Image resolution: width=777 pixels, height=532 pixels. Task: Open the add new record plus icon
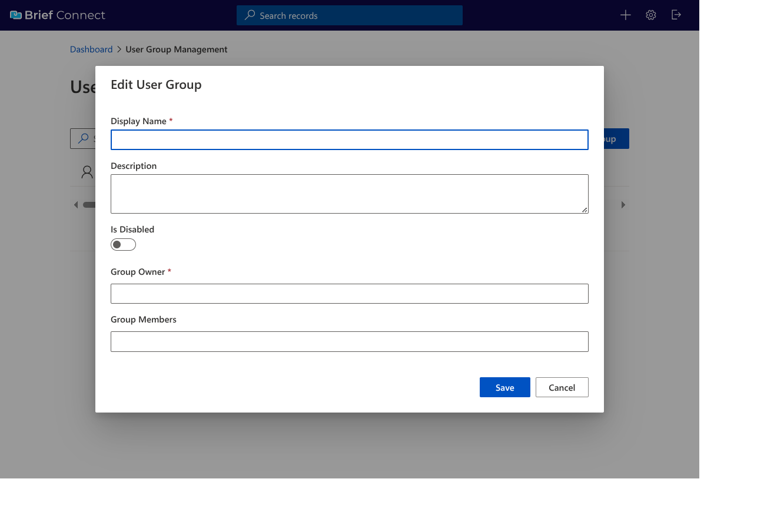625,15
